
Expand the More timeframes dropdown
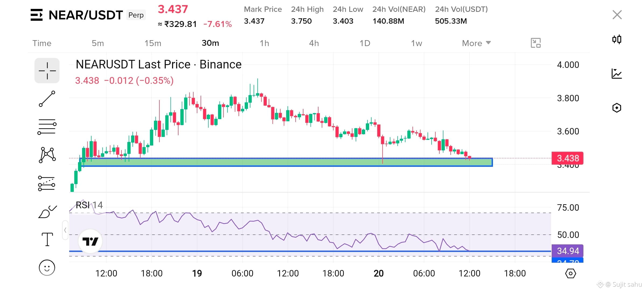point(476,43)
